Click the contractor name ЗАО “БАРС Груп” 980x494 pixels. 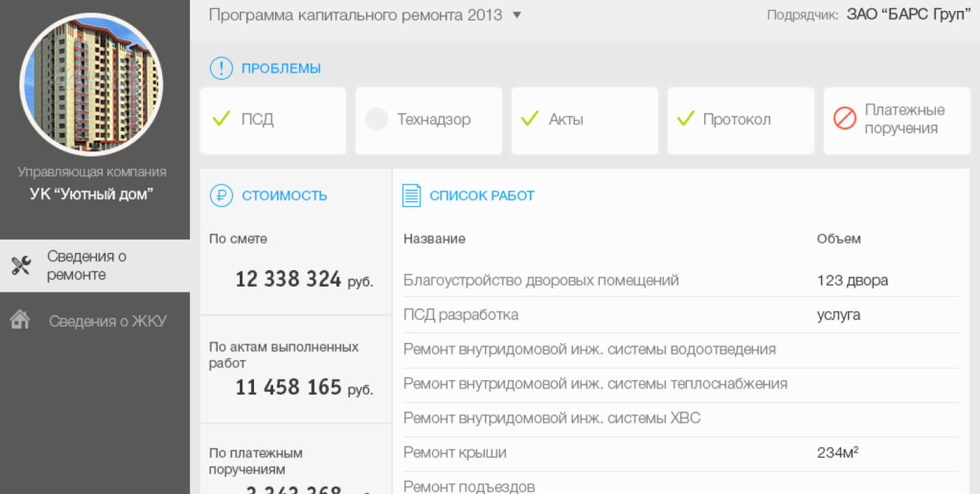point(908,15)
